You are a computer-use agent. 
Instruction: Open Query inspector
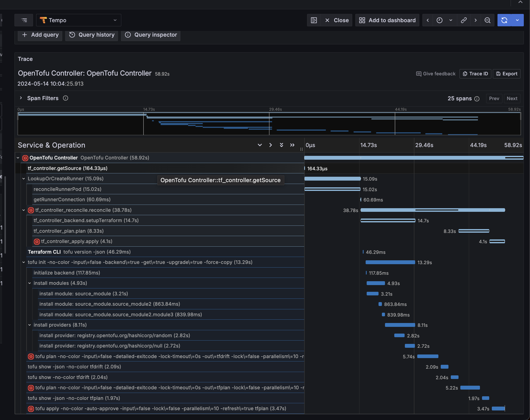(151, 35)
